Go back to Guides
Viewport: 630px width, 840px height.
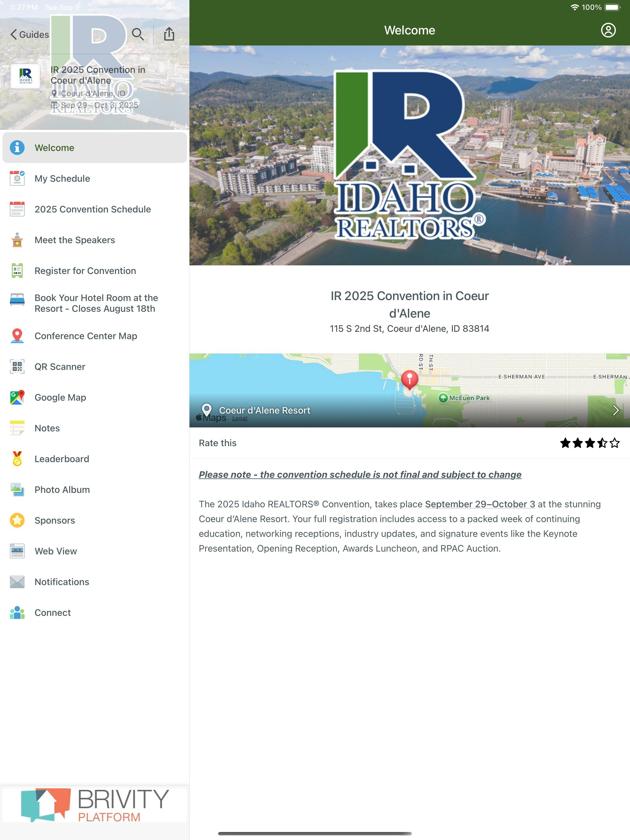pos(30,34)
